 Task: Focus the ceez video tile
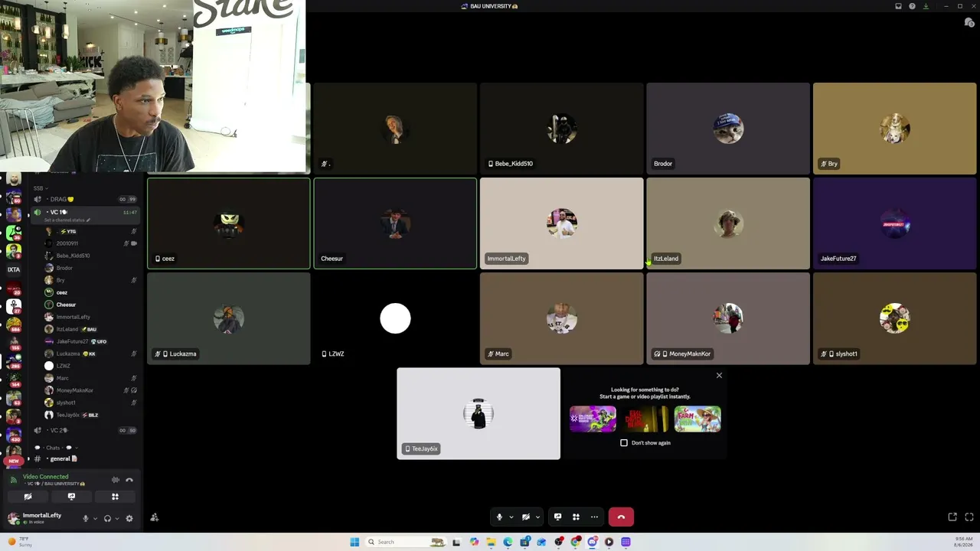coord(228,223)
